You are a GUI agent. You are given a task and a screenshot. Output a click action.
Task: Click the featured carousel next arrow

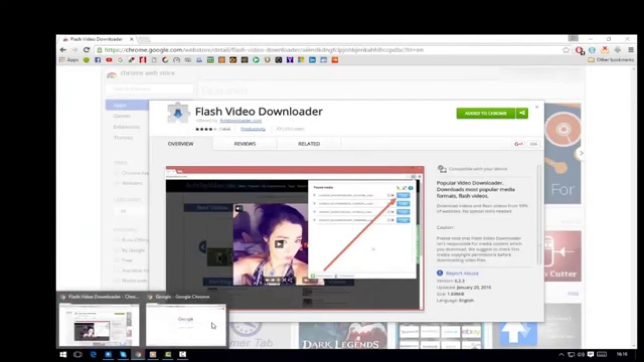coord(581,153)
